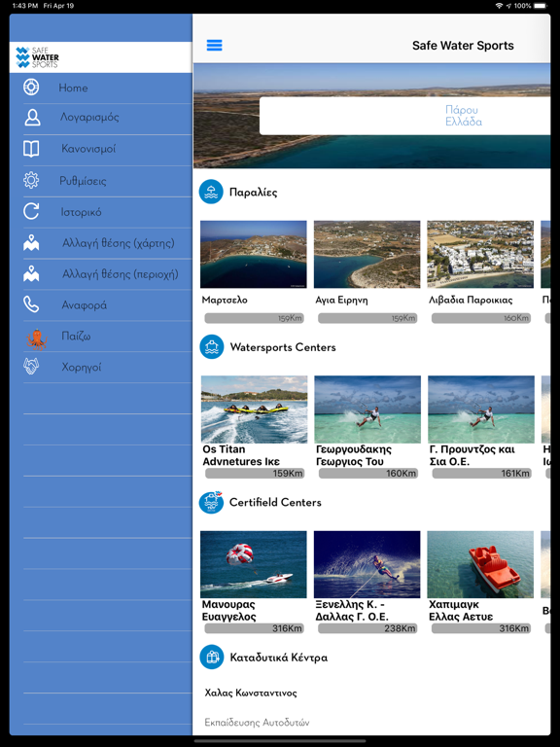Open the Os Titan Advnetures photo
This screenshot has width=560, height=747.
255,409
